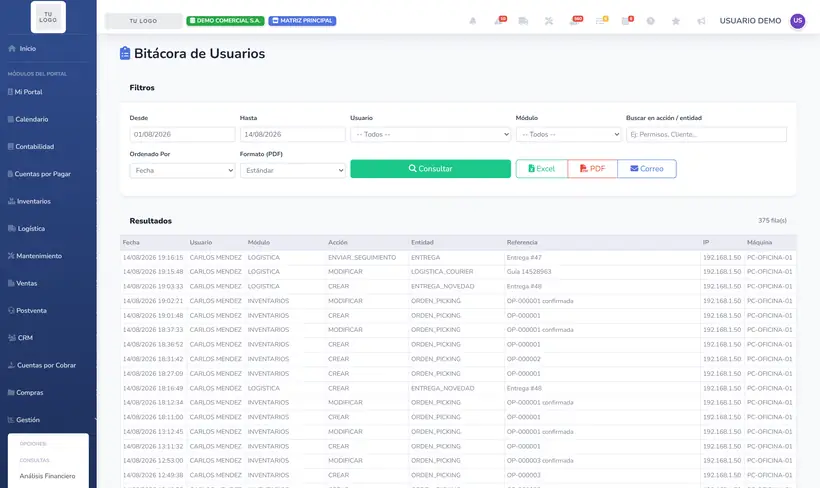Open the tools wrench icon in header

pyautogui.click(x=549, y=21)
